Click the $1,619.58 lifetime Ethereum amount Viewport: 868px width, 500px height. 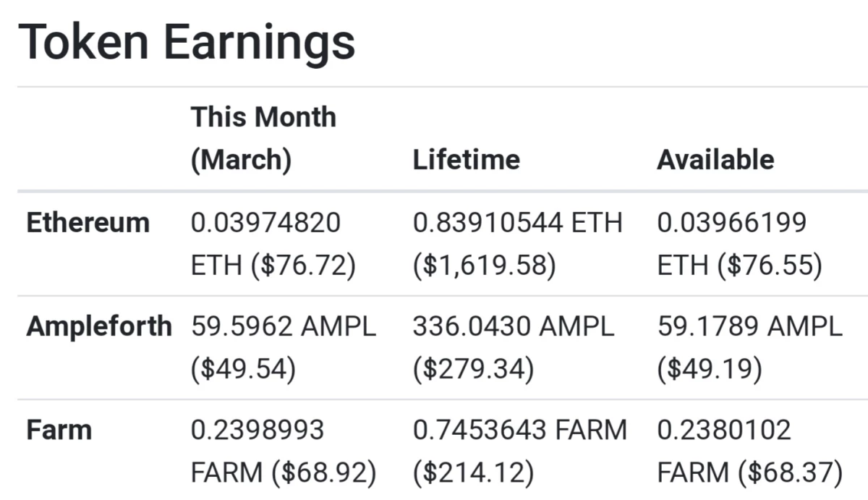484,267
